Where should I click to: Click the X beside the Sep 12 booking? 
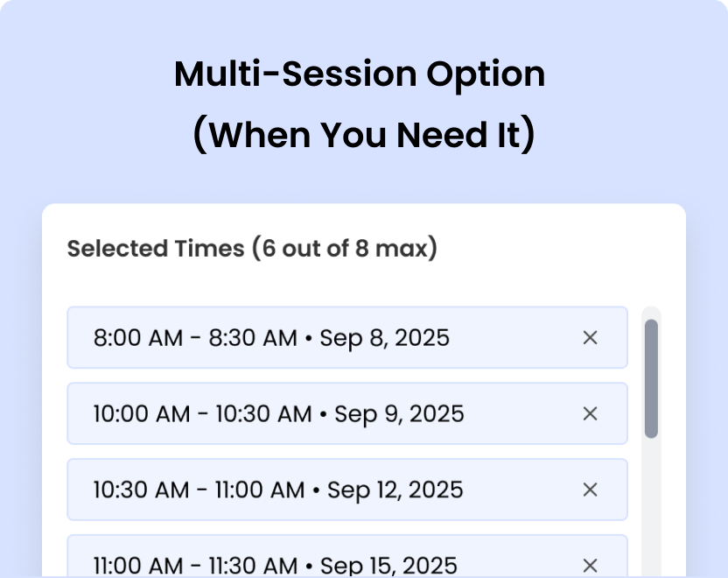pyautogui.click(x=591, y=490)
